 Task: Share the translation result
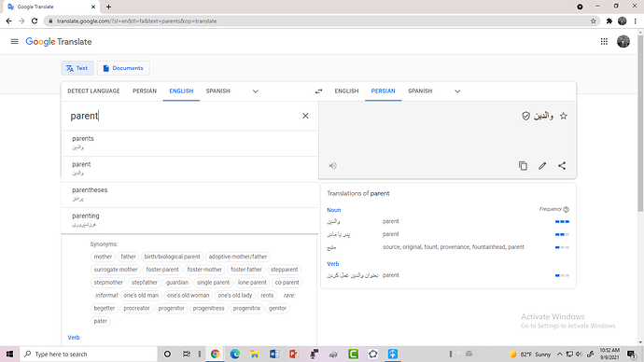tap(562, 166)
